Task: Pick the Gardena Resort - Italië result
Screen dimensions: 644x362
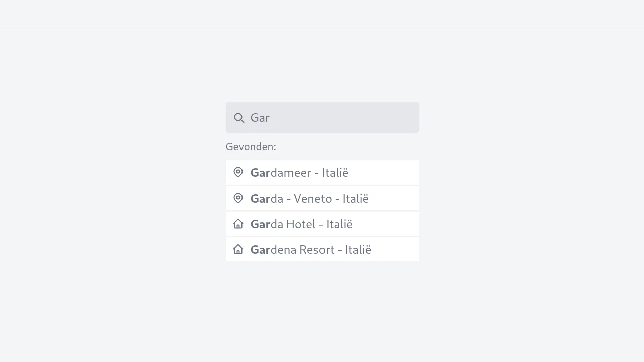Action: [x=322, y=250]
